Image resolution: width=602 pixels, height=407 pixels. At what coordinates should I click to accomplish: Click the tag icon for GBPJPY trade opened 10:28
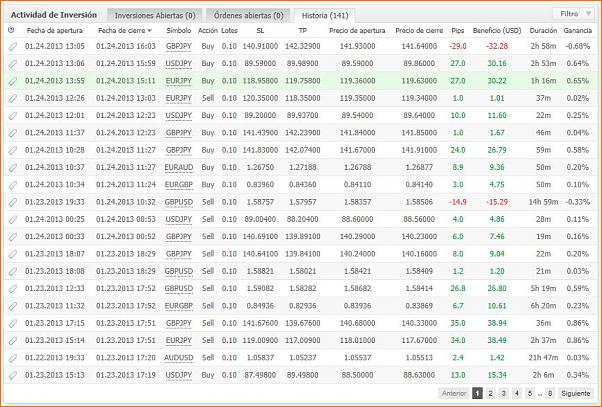(13, 150)
